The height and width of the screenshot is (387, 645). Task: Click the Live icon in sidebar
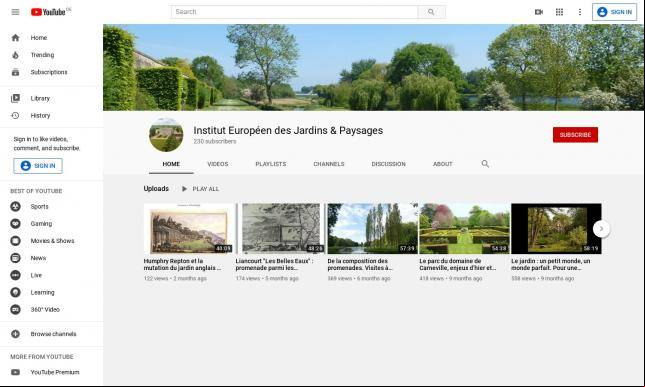[x=15, y=275]
